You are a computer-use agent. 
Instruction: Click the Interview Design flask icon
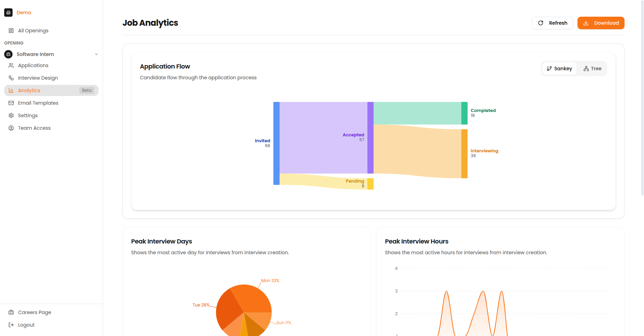tap(11, 78)
